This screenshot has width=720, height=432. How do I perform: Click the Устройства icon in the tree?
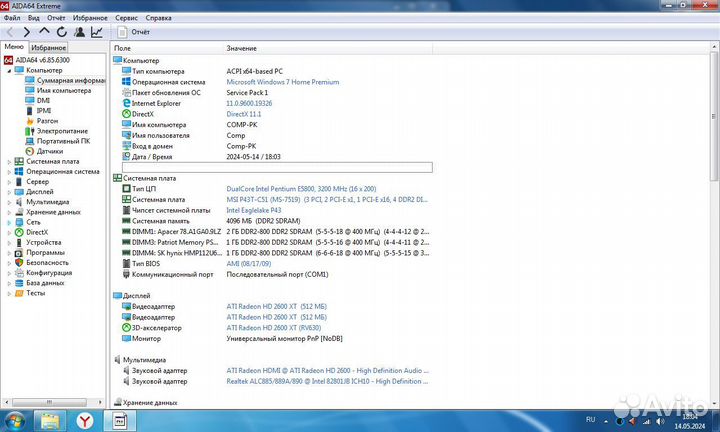click(19, 242)
